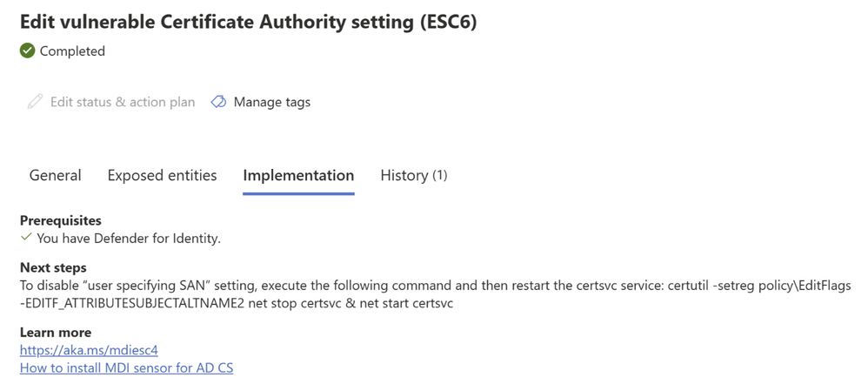Open How to install MDI sensor link
The height and width of the screenshot is (391, 868).
click(126, 367)
